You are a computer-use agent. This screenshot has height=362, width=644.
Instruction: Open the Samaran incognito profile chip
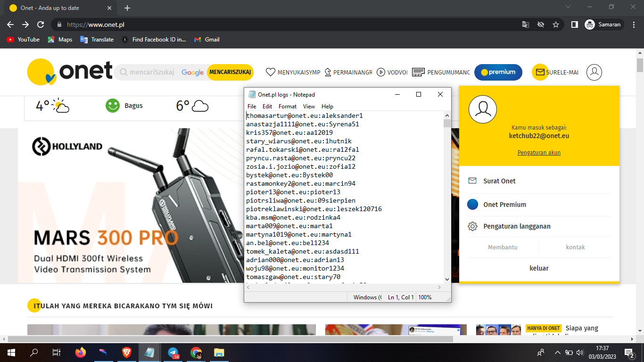pos(604,25)
